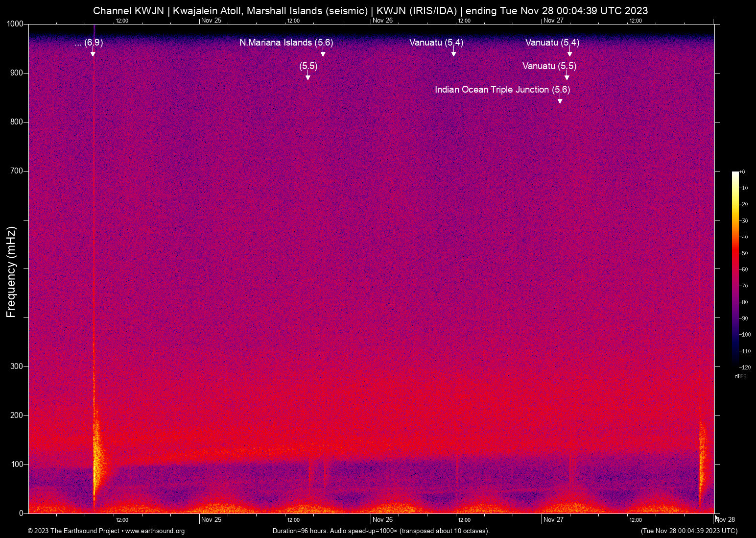Click the channel title banner at the top
The width and height of the screenshot is (756, 538).
[371, 10]
